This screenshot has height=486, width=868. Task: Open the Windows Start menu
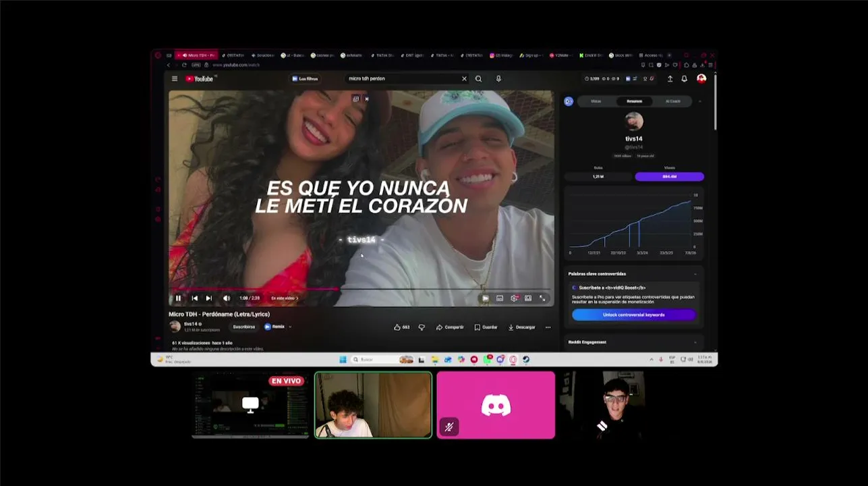coord(343,360)
